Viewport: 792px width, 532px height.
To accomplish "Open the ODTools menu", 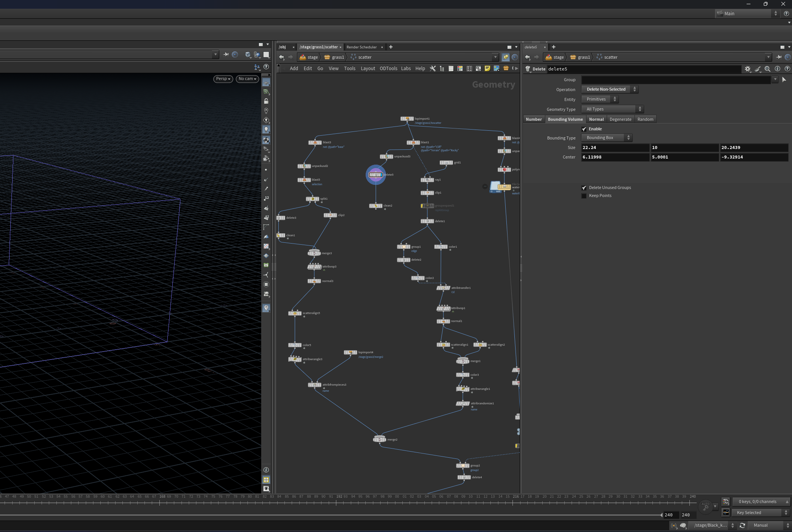I will (x=388, y=69).
